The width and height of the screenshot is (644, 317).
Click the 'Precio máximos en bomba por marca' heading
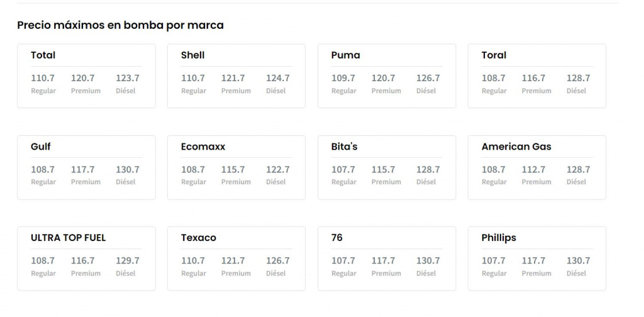[120, 25]
